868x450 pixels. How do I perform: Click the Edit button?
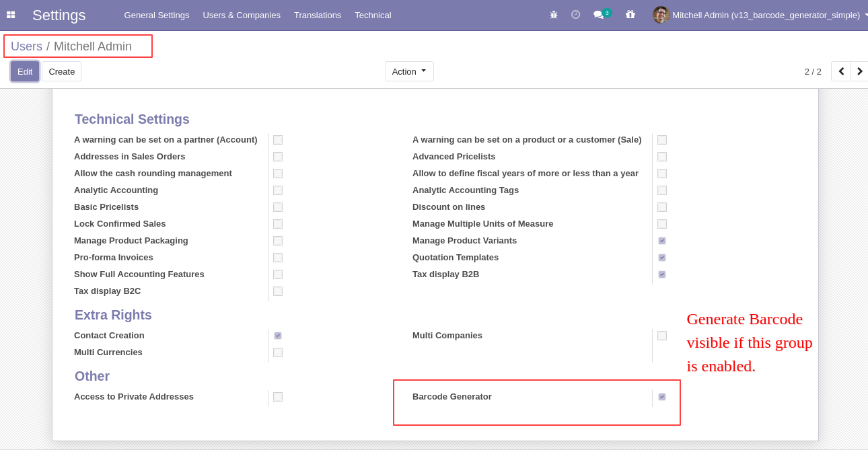[25, 71]
